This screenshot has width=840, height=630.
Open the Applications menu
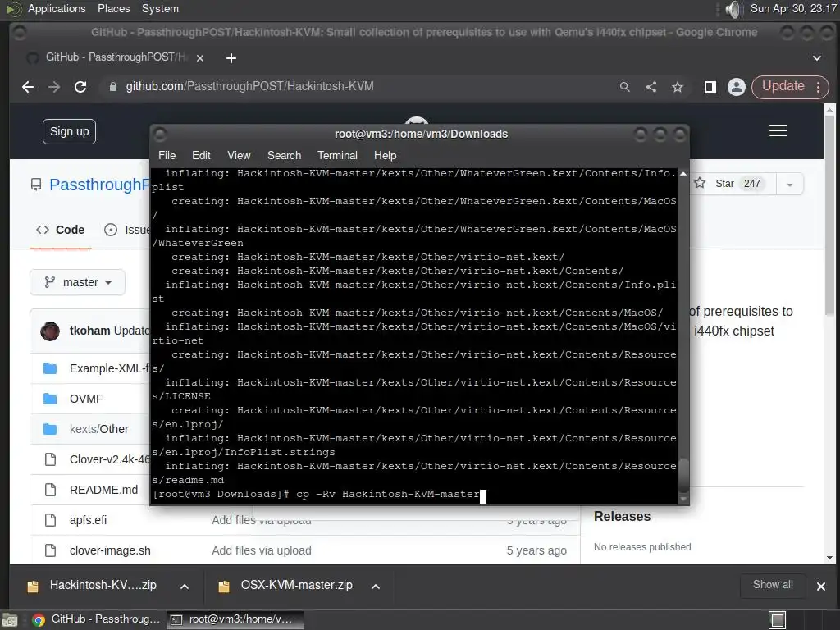[x=57, y=9]
